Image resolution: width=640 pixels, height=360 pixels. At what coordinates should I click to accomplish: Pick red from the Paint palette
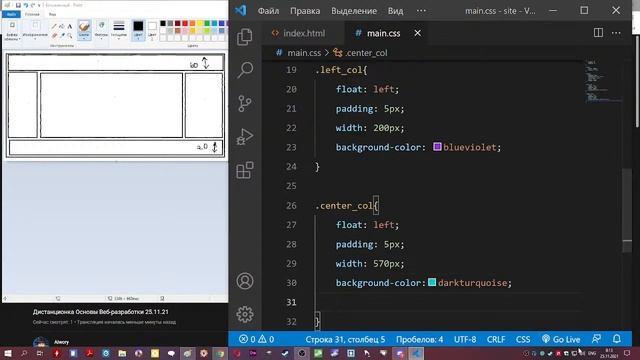coord(185,23)
